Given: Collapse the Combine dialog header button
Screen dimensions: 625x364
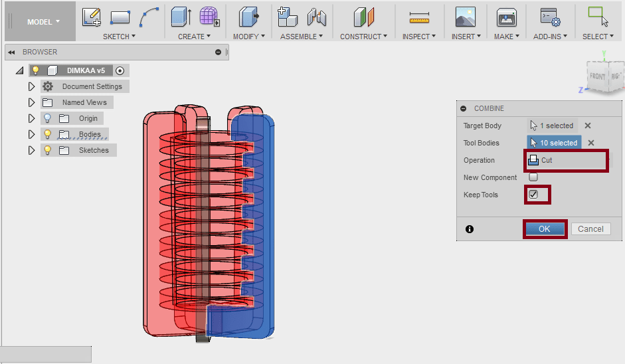Looking at the screenshot, I should [463, 108].
